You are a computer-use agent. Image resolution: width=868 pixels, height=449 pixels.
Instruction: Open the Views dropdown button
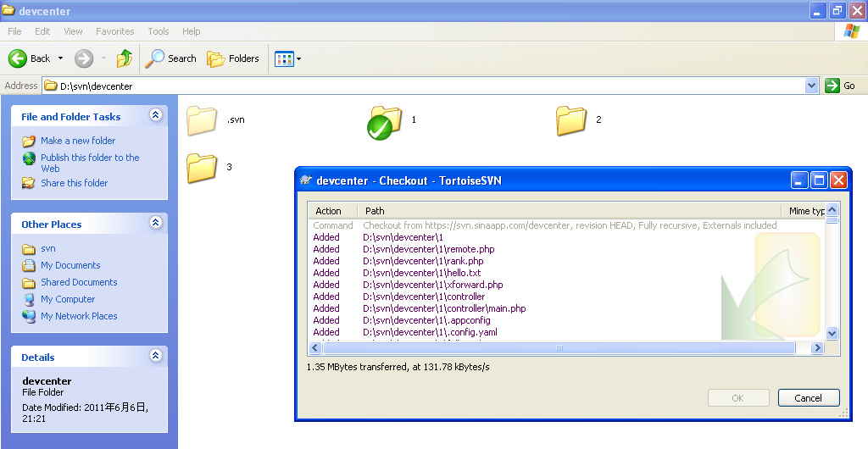point(287,58)
